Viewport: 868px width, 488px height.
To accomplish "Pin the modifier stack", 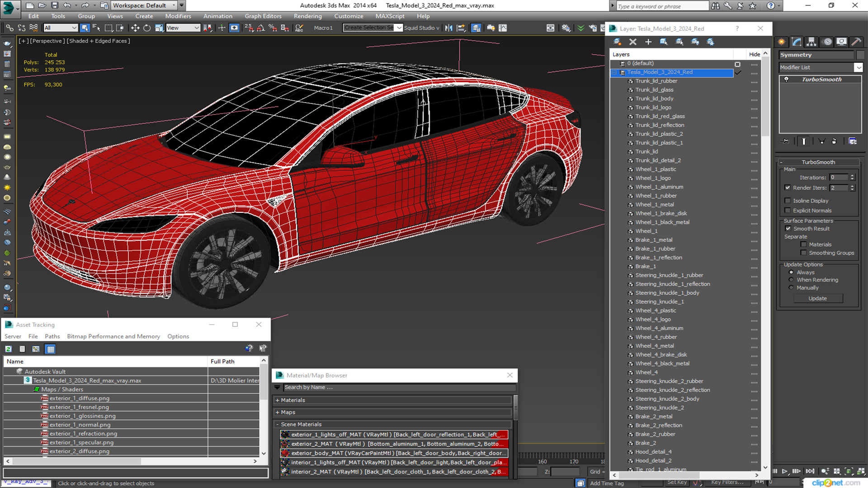I will [x=786, y=141].
